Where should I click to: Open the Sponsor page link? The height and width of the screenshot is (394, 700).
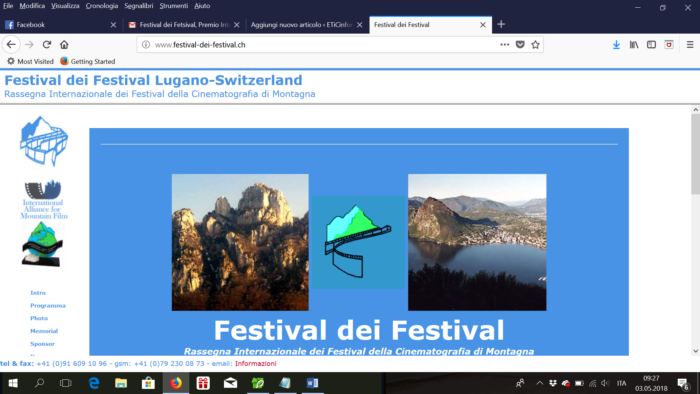pos(42,344)
